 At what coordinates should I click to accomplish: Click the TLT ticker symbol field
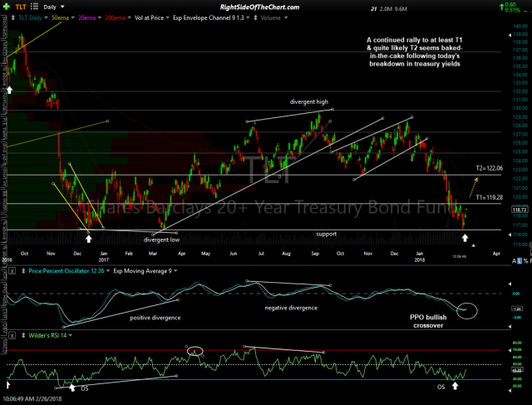point(20,7)
